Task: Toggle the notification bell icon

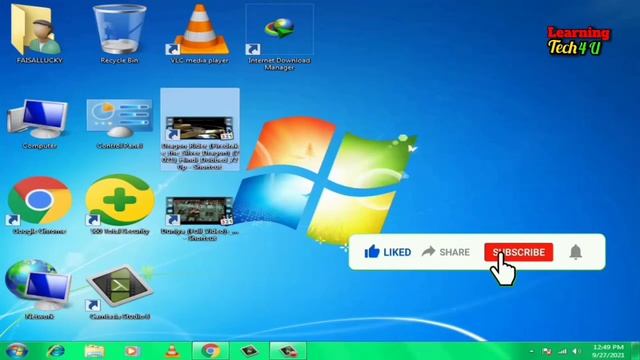Action: (x=576, y=252)
